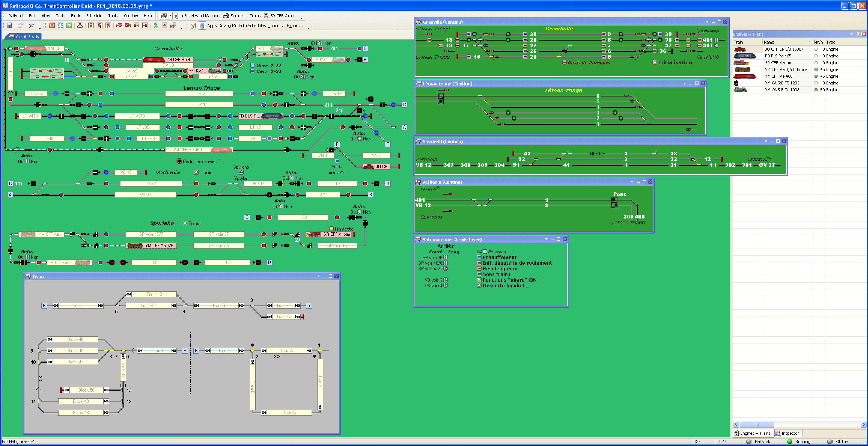Click the blue snowflake freeze icon
The image size is (868, 446).
click(x=61, y=25)
